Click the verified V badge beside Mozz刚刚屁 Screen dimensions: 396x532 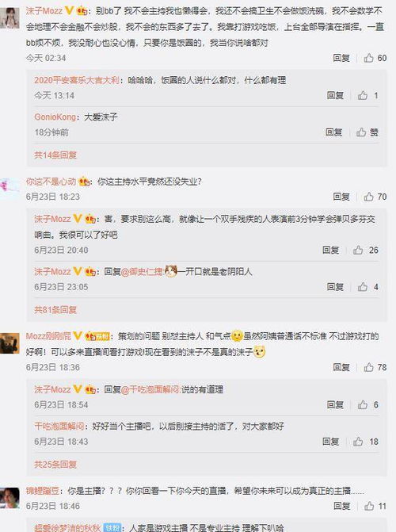pos(78,336)
